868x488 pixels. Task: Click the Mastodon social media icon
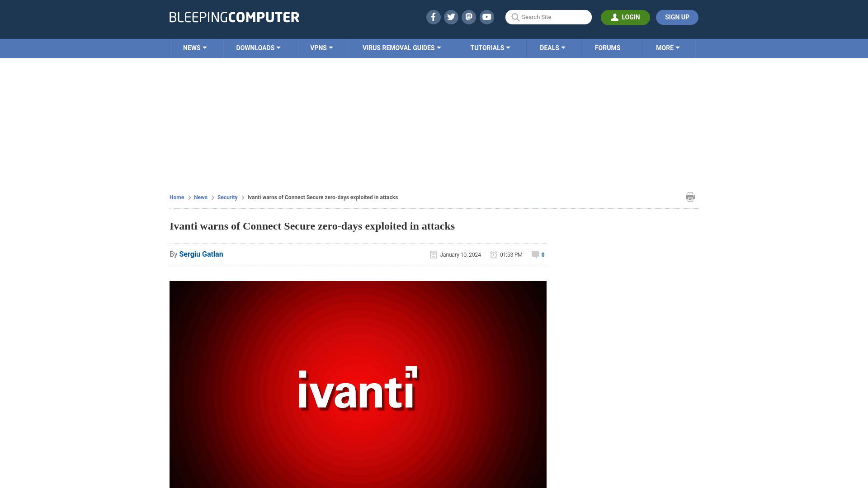469,17
